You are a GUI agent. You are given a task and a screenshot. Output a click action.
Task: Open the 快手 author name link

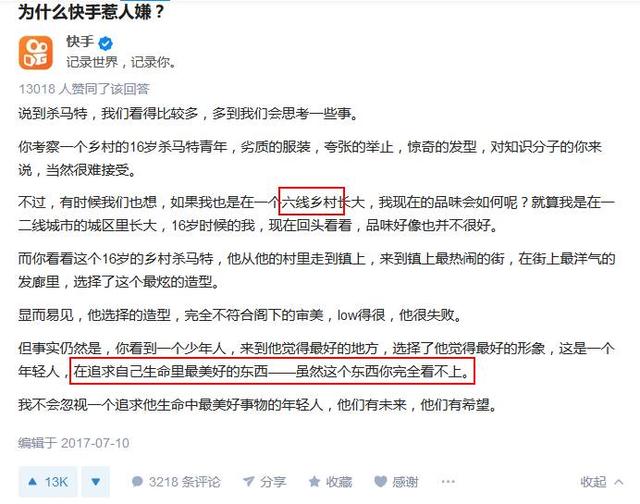pyautogui.click(x=80, y=41)
